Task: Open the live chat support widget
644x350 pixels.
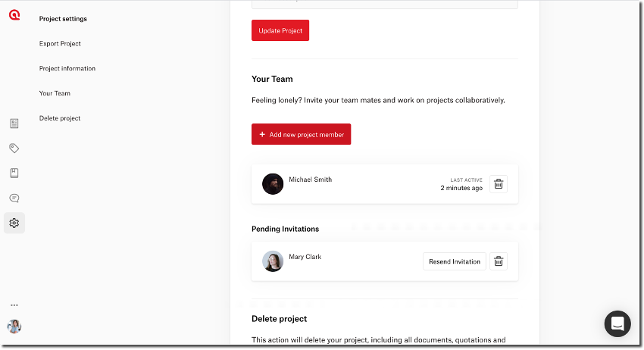Action: 617,323
